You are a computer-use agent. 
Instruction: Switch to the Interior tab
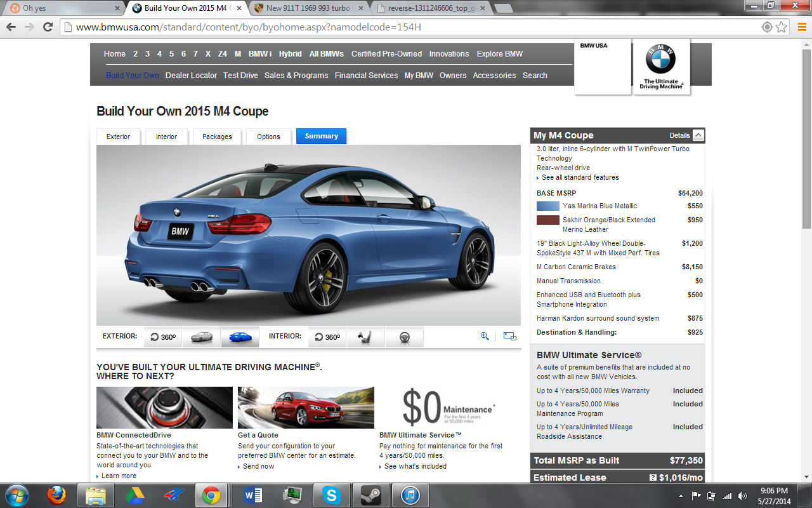point(167,137)
